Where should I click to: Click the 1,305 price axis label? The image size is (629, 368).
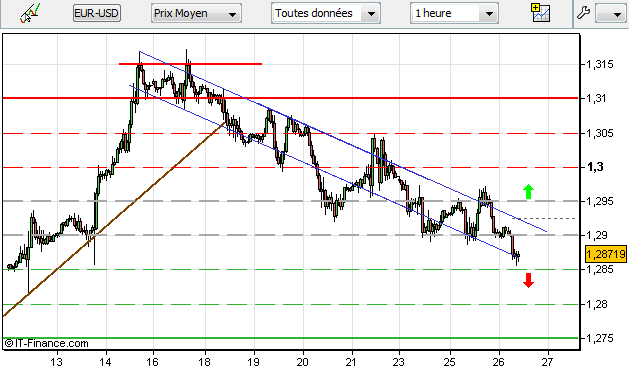pyautogui.click(x=599, y=133)
